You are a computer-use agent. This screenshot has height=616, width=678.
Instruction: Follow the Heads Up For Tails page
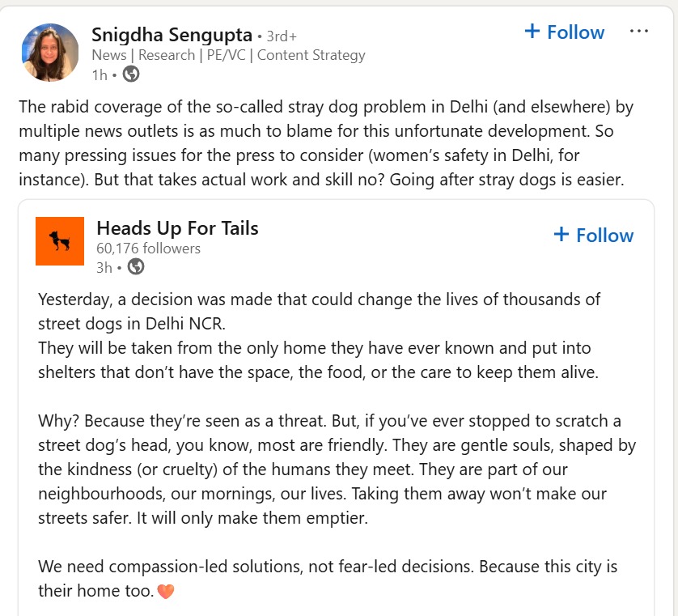(593, 236)
